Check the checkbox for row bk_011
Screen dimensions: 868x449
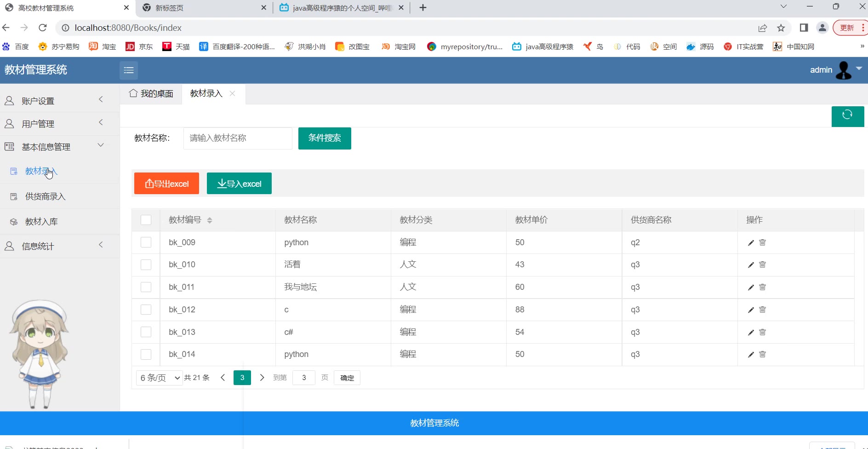[146, 287]
